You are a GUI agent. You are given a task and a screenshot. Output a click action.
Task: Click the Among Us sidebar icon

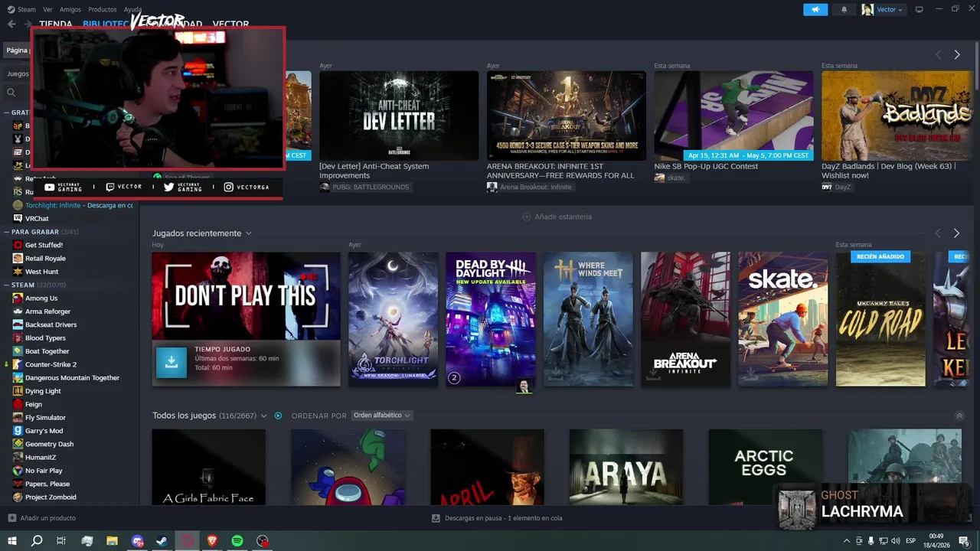coord(18,298)
